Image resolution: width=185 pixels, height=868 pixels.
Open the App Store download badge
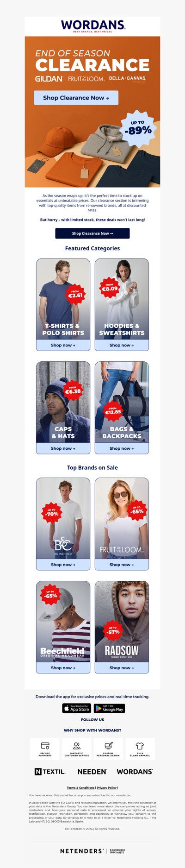[77, 708]
